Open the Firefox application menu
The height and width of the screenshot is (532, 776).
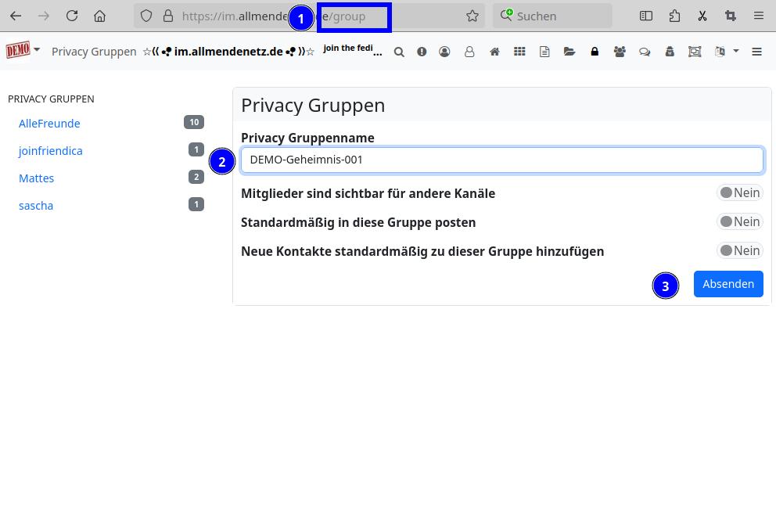pyautogui.click(x=758, y=16)
